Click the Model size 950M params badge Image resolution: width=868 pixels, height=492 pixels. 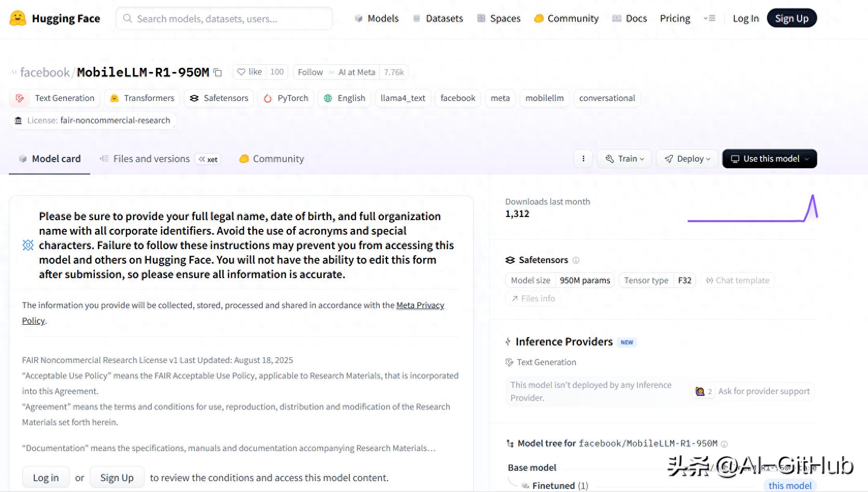click(560, 280)
